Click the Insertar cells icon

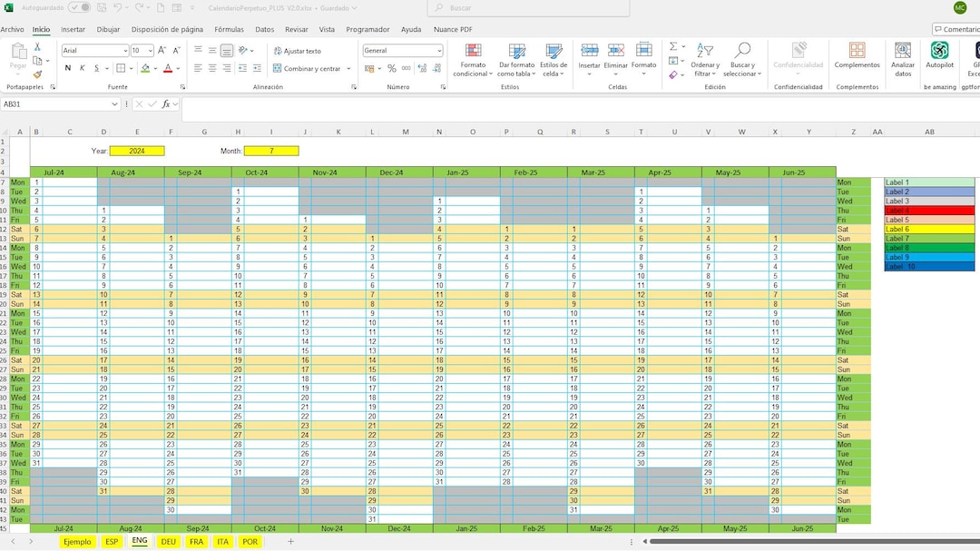point(590,51)
